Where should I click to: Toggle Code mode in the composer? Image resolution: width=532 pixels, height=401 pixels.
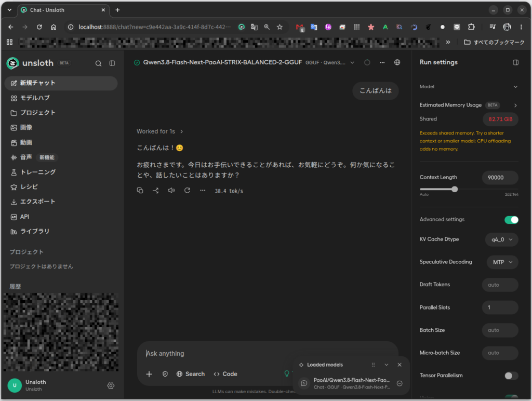tap(225, 374)
